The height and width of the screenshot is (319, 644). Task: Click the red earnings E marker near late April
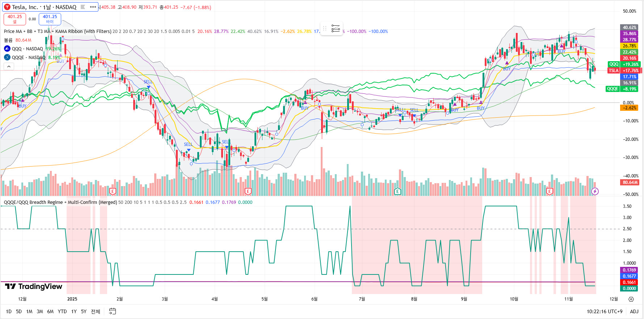pos(248,191)
